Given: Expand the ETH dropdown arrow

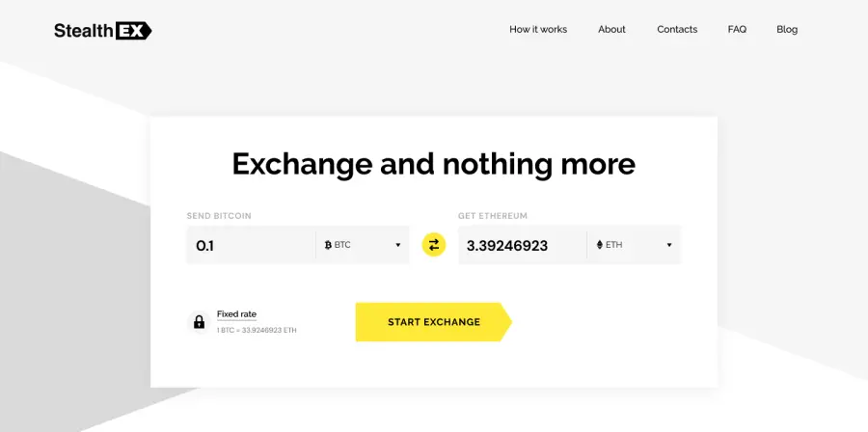Looking at the screenshot, I should [668, 245].
